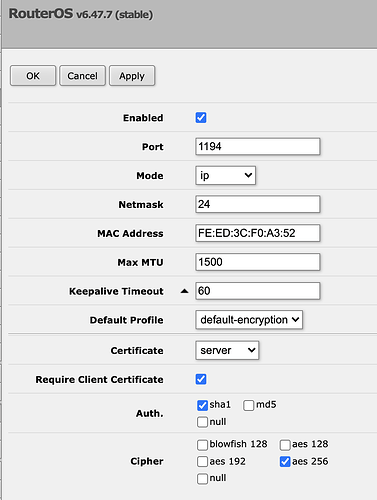The height and width of the screenshot is (500, 377).
Task: Open the Mode dropdown set to ip
Action: point(226,175)
